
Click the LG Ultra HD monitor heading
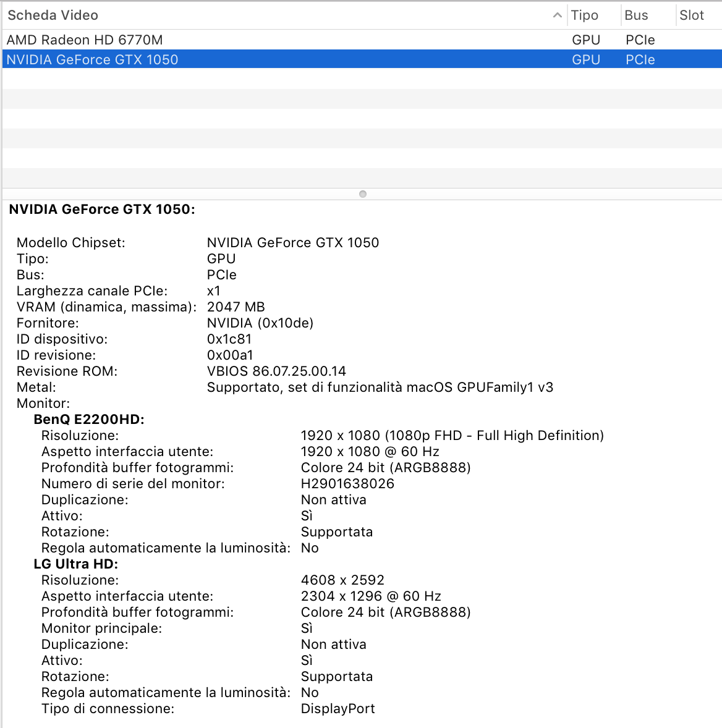[75, 564]
